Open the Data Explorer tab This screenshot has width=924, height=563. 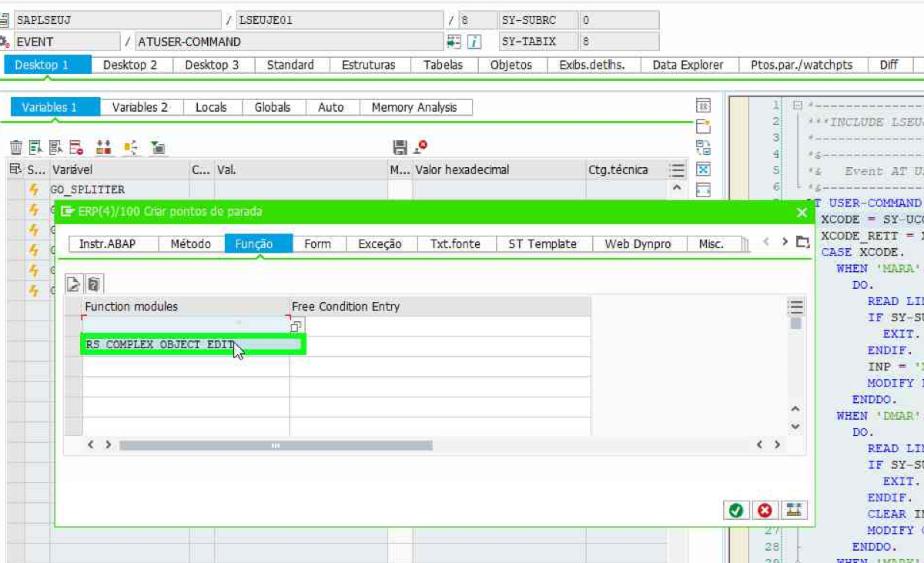coord(688,65)
